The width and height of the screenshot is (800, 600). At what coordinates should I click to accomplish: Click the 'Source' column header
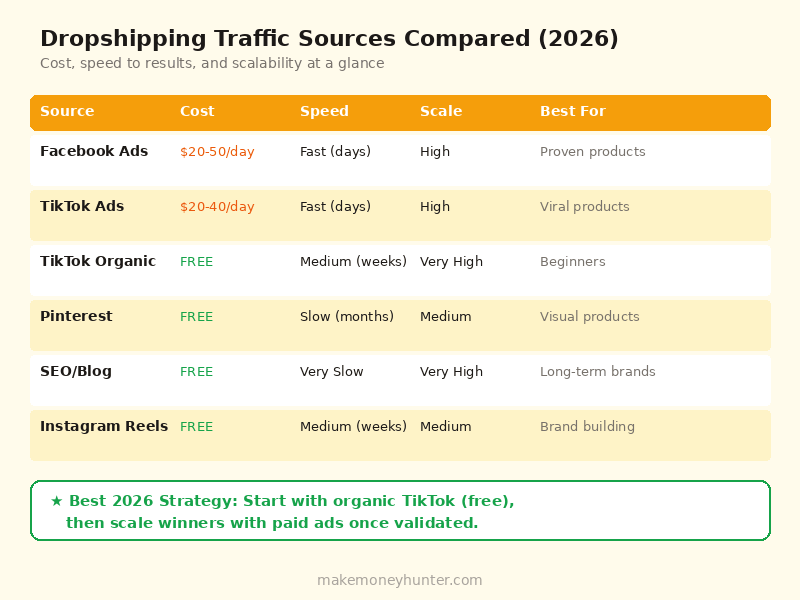point(67,111)
